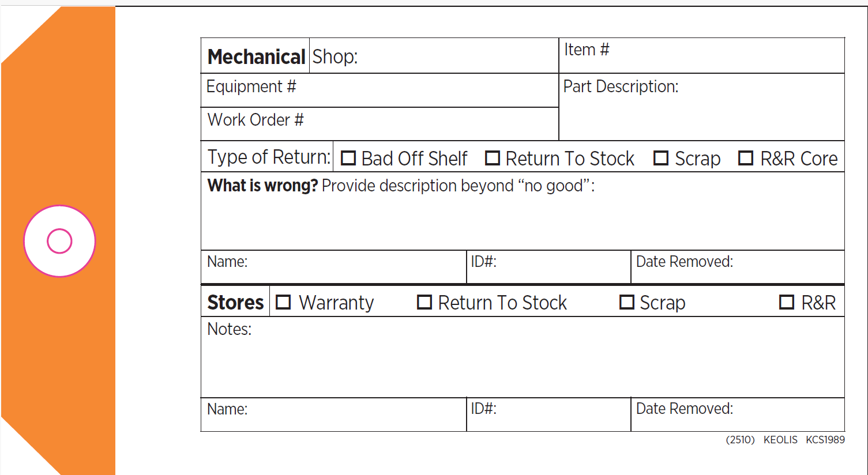Click the upper Name field
The height and width of the screenshot is (475, 868).
[x=333, y=267]
